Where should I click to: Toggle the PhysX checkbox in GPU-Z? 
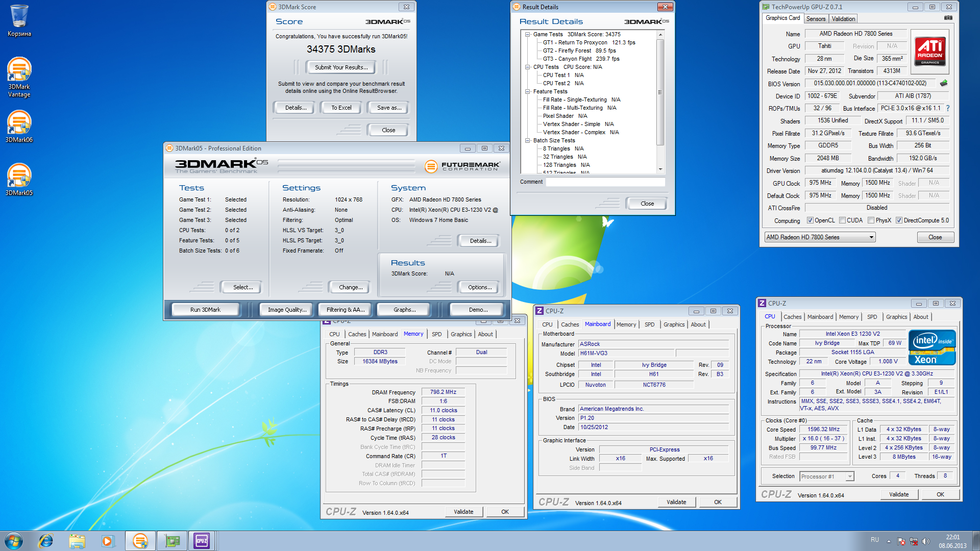[x=871, y=220]
